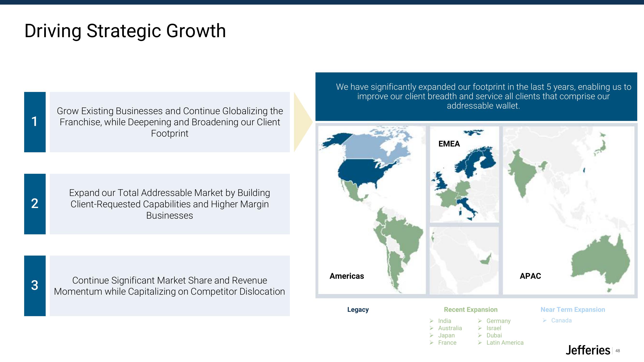Image resolution: width=644 pixels, height=362 pixels.
Task: Click the 'Japan' list entry
Action: tap(446, 335)
